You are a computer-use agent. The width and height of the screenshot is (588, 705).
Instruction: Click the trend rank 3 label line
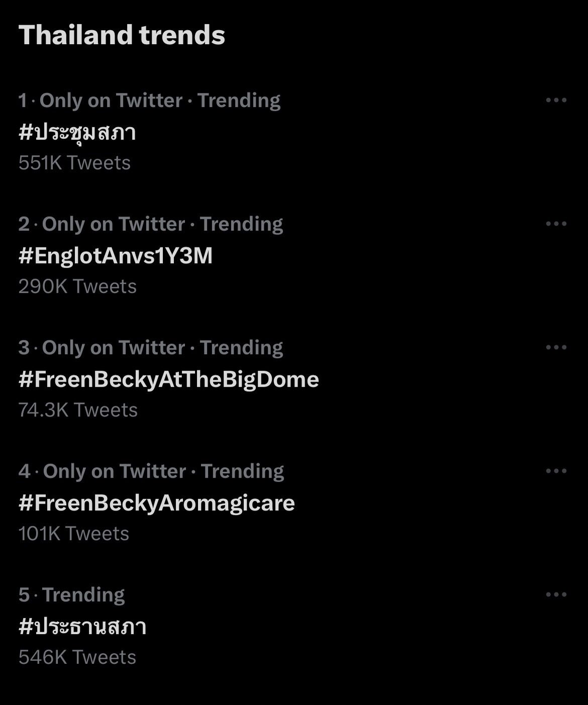click(151, 348)
